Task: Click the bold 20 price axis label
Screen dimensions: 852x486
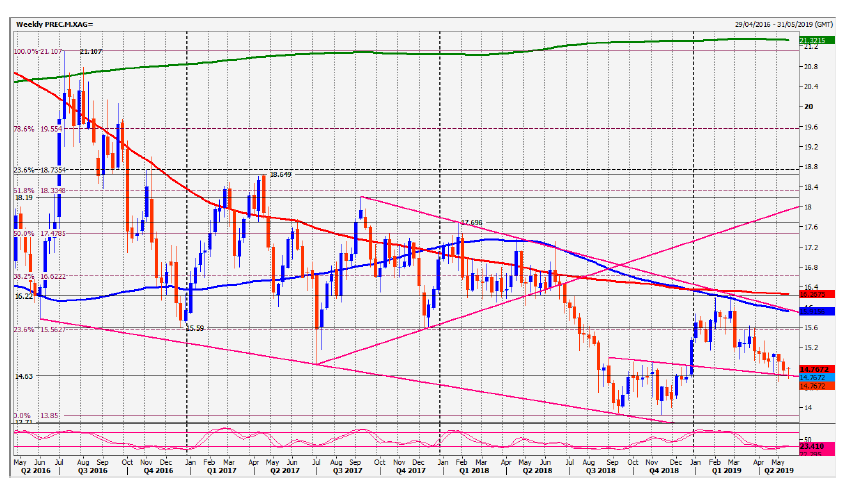Action: pos(809,107)
